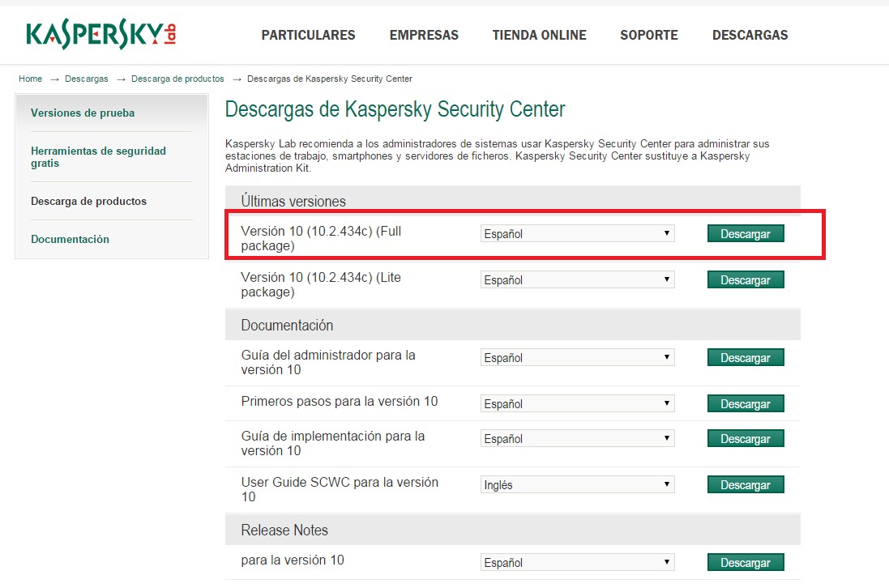
Task: Go to TIENDA ONLINE
Action: click(x=539, y=35)
